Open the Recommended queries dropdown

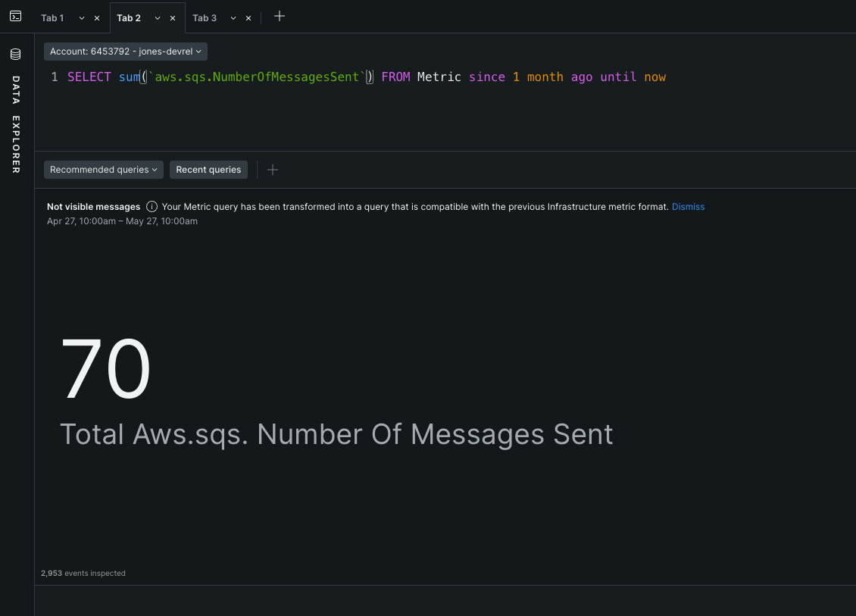point(104,170)
